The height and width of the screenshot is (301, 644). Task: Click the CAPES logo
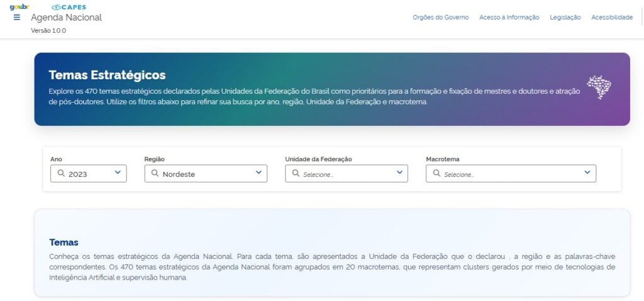(x=69, y=7)
